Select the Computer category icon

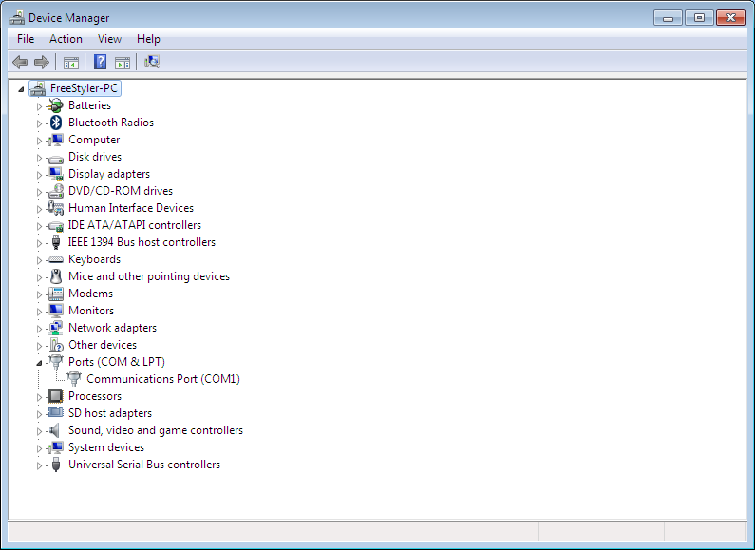56,140
